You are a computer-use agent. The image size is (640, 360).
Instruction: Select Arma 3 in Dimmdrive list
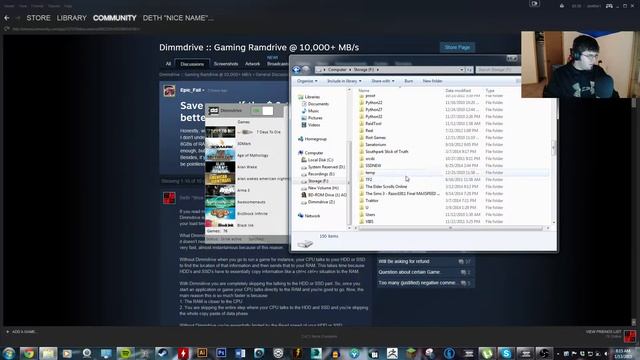pyautogui.click(x=243, y=190)
